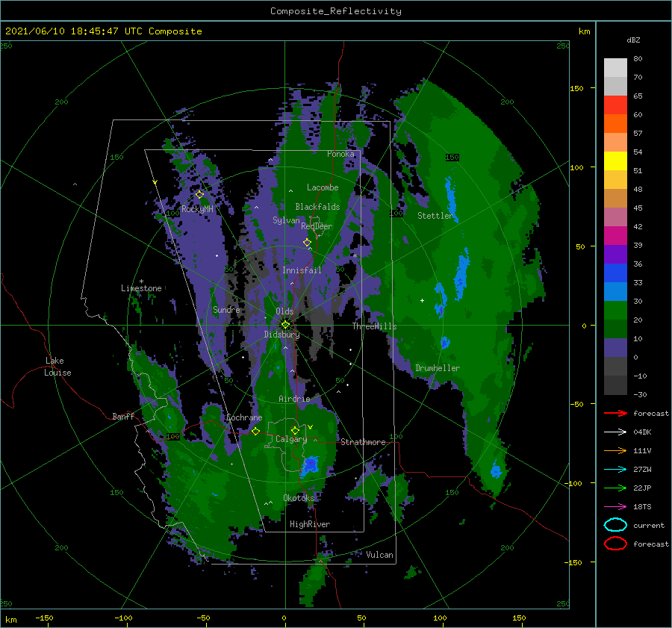Click the 2021/06/10 18:45:47 UTC timestamp
The width and height of the screenshot is (672, 628).
click(x=75, y=31)
